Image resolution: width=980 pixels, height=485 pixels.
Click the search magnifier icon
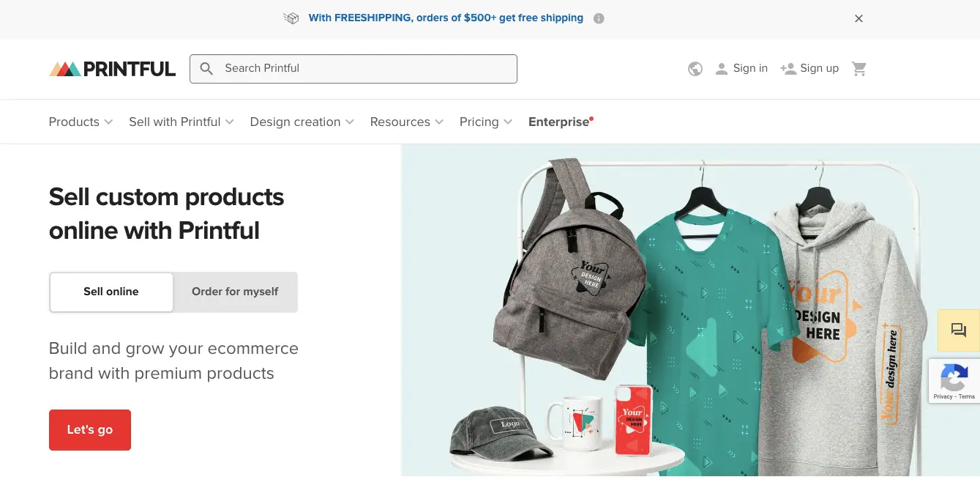tap(206, 68)
